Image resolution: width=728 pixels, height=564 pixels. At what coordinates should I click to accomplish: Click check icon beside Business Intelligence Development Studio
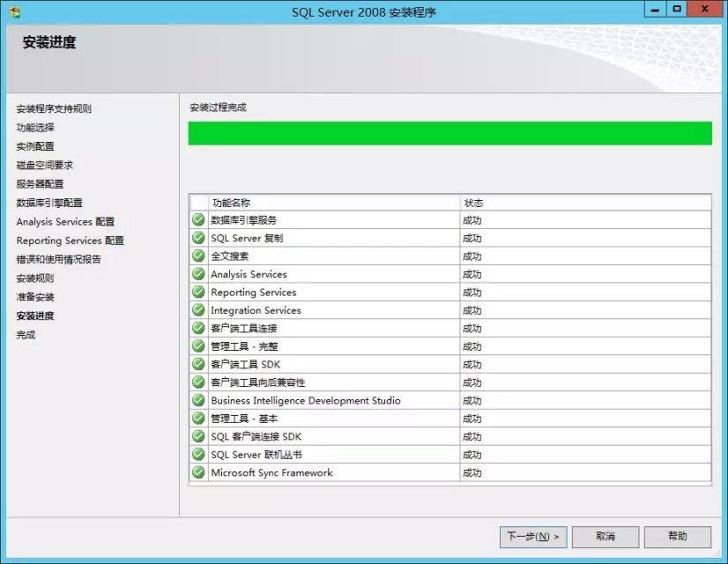tap(198, 400)
